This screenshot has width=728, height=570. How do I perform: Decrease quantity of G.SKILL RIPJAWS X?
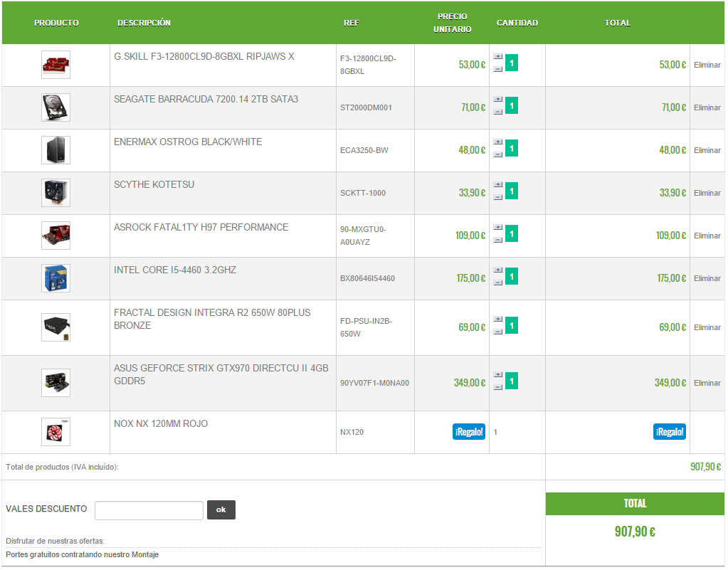coord(497,69)
